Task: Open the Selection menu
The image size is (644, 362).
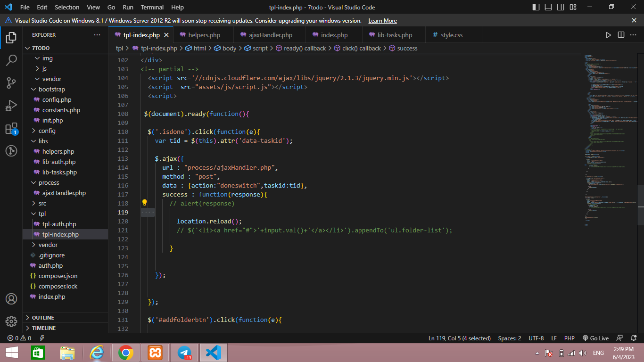Action: coord(67,7)
